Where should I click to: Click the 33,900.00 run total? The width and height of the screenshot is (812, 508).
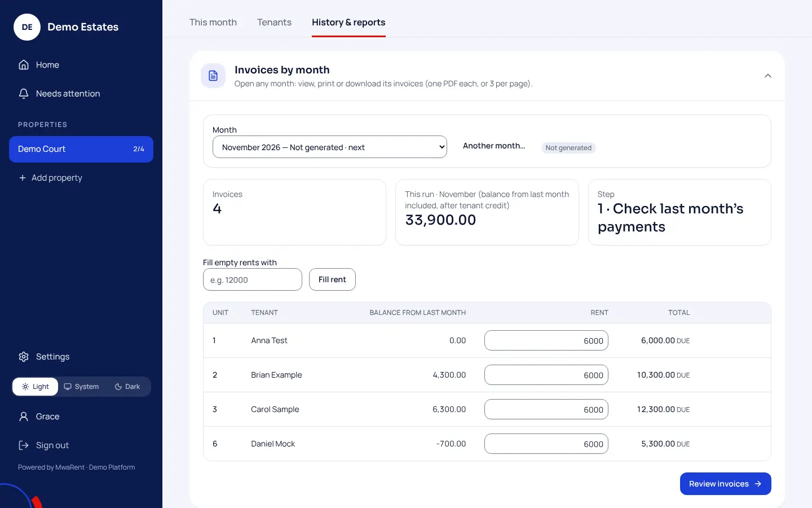440,220
